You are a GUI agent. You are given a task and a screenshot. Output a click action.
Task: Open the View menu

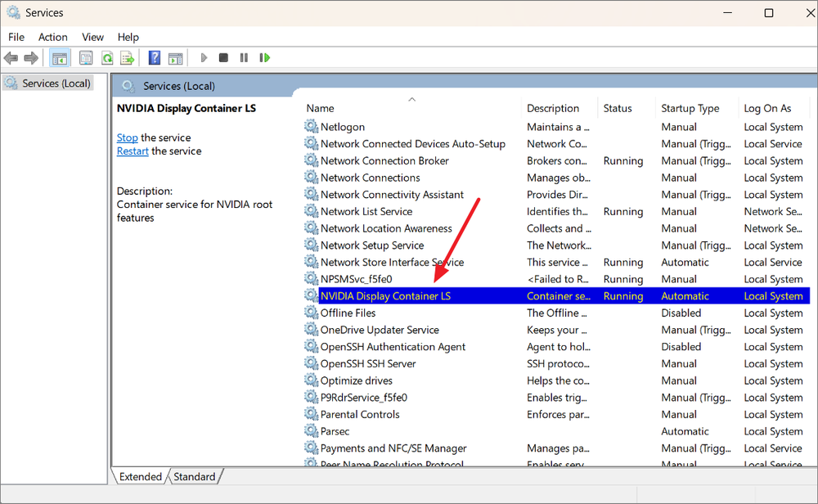(x=92, y=37)
